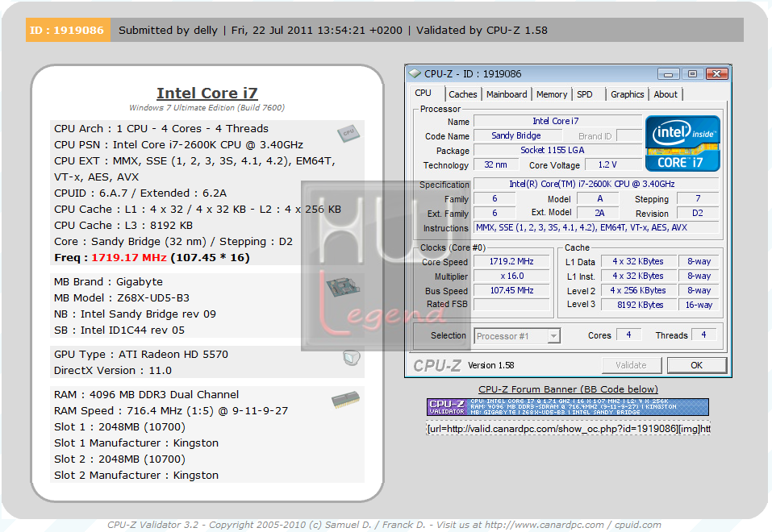Click the CPU-Z window title icon
This screenshot has height=532, width=772.
pyautogui.click(x=415, y=74)
